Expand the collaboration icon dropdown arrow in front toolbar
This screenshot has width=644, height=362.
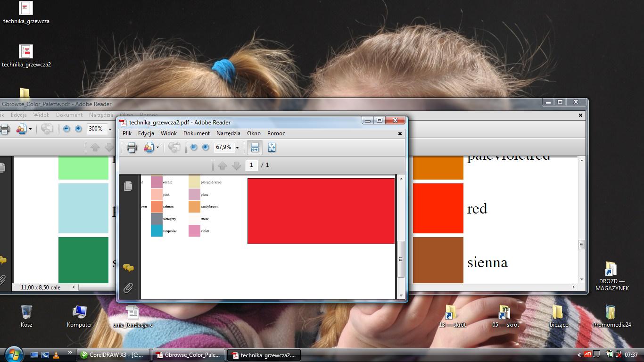click(157, 148)
